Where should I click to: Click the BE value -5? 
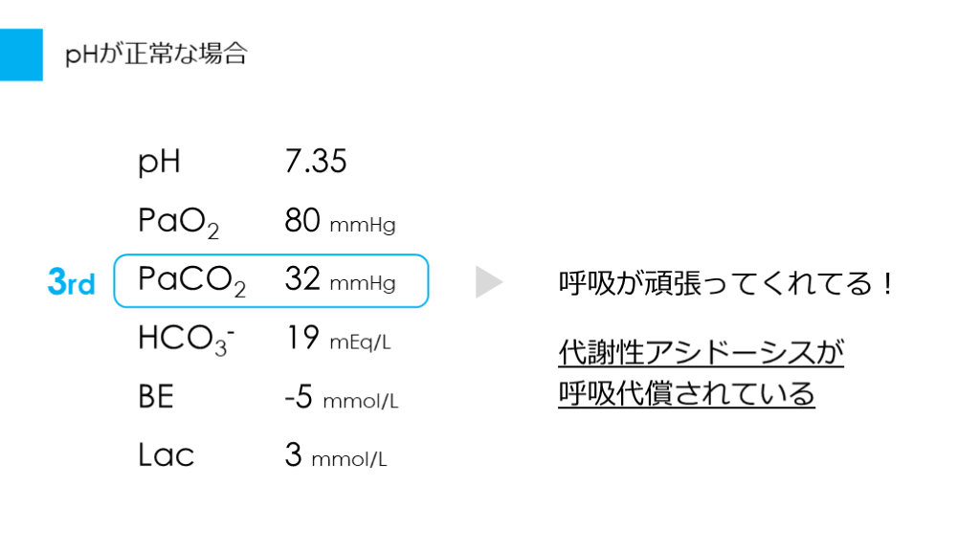pos(300,397)
